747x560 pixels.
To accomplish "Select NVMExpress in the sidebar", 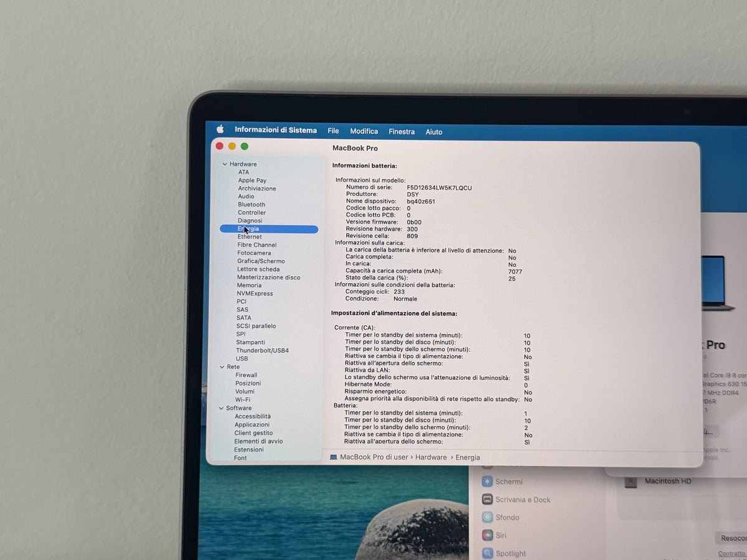I will point(255,294).
